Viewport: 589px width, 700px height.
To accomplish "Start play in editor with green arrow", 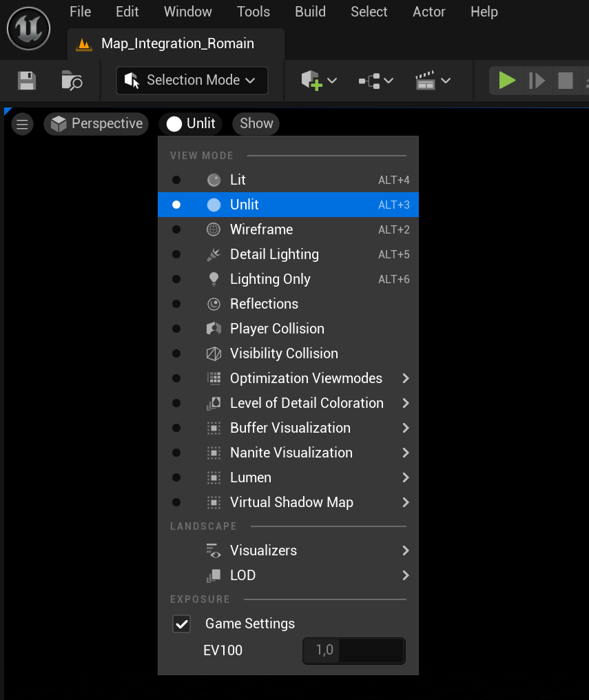I will click(507, 81).
